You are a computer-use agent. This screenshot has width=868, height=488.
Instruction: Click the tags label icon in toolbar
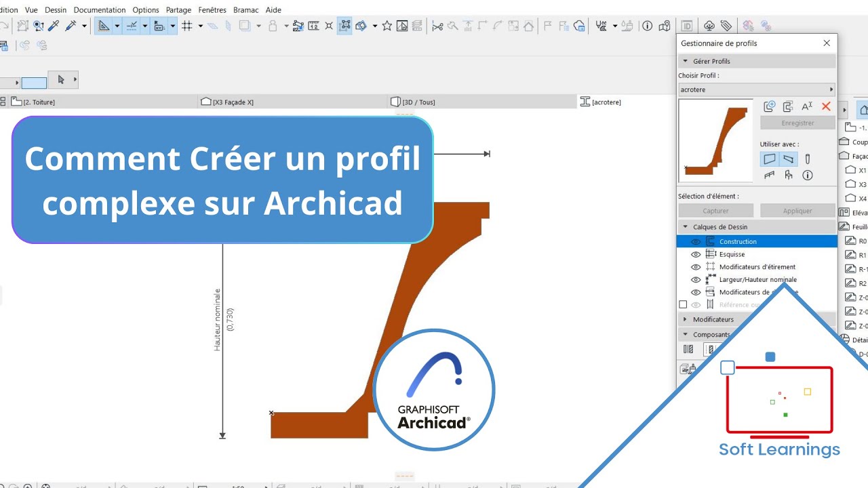tap(726, 26)
